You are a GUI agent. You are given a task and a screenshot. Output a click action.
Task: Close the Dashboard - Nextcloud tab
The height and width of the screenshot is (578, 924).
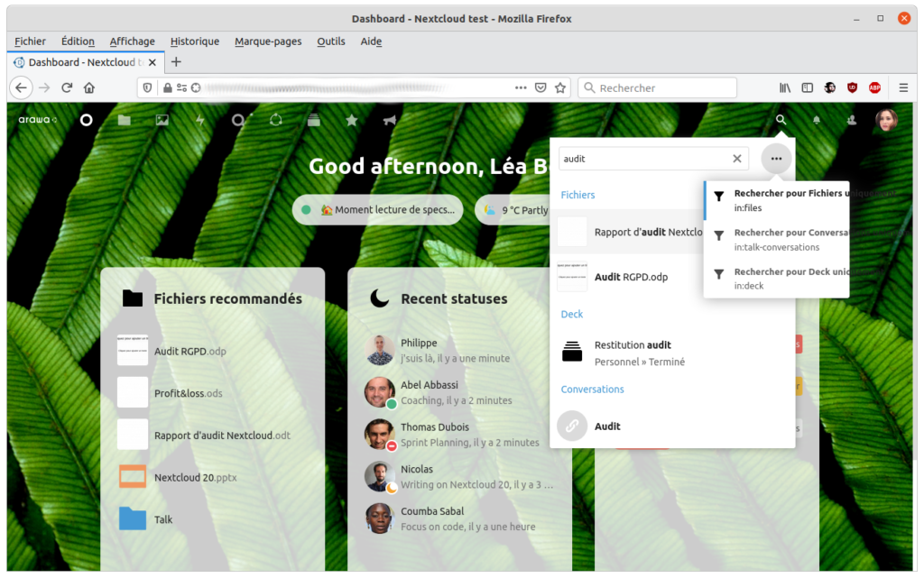152,62
